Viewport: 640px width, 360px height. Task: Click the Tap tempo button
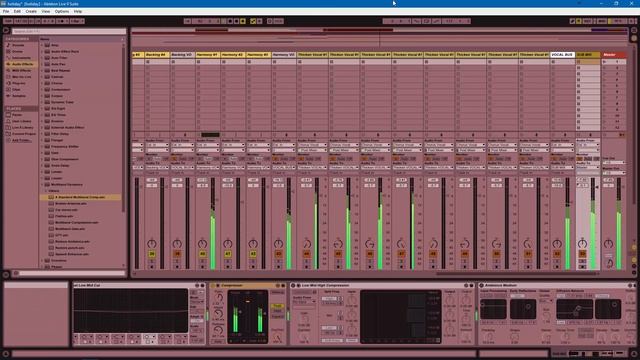[8, 21]
